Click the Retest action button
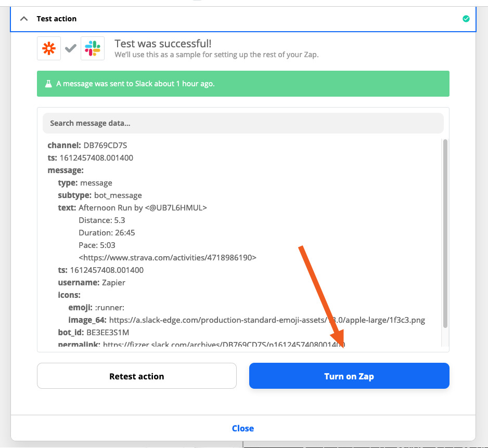488x448 pixels. click(137, 376)
